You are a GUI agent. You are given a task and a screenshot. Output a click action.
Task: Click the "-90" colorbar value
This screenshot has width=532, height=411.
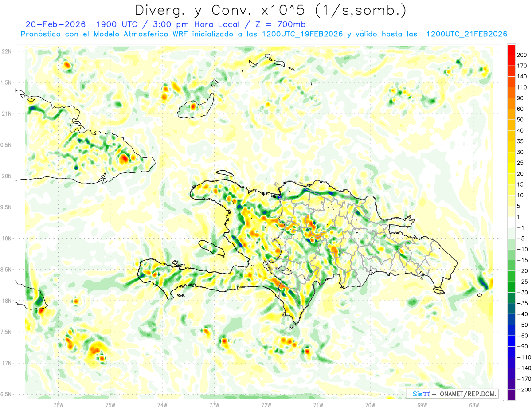tap(524, 347)
